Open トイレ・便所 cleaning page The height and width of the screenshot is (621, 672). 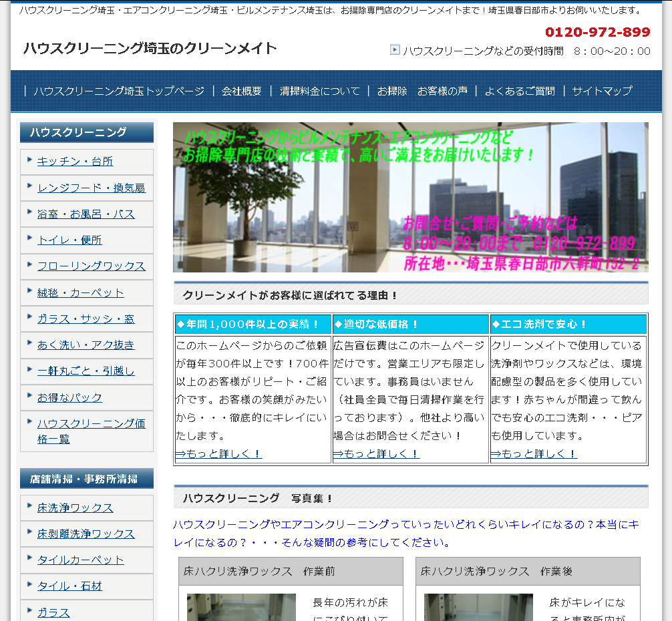69,240
